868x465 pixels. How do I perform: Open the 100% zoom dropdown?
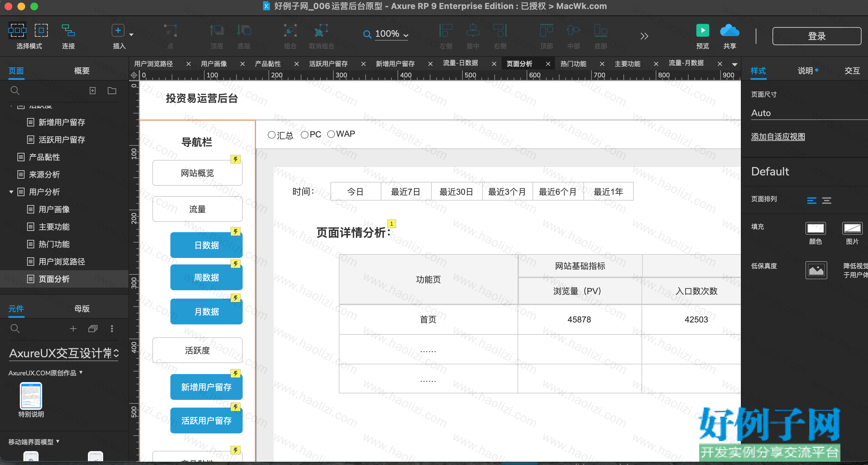tap(391, 34)
